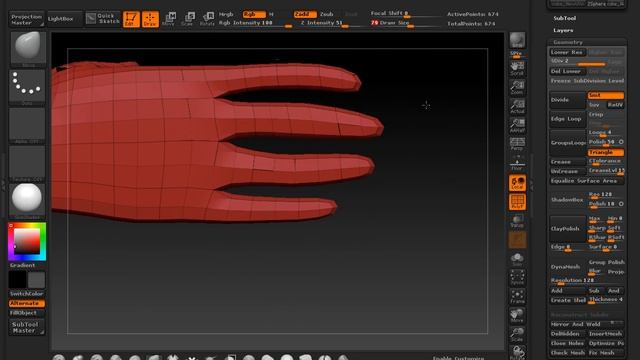Select the Scale tool in top toolbar

coord(187,19)
